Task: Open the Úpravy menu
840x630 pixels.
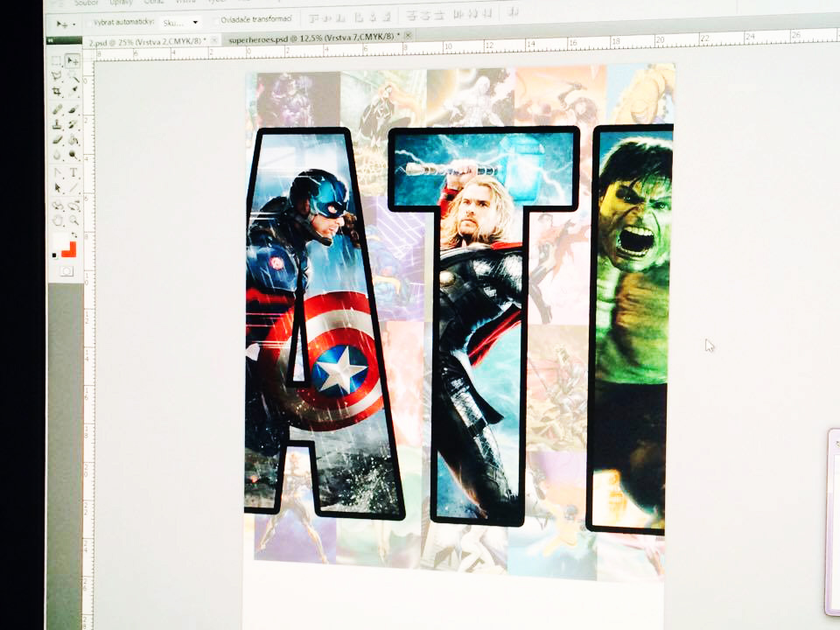Action: pos(121,3)
